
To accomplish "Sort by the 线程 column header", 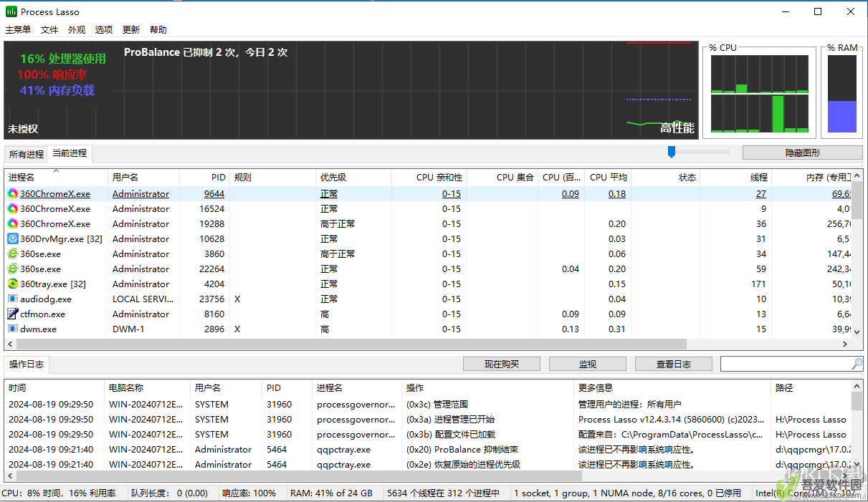I will (x=735, y=177).
